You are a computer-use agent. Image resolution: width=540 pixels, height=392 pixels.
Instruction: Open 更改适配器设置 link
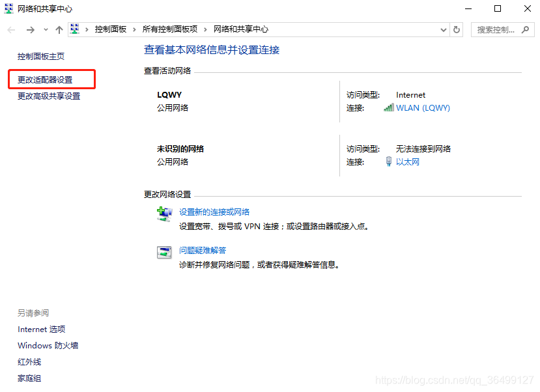pos(45,80)
